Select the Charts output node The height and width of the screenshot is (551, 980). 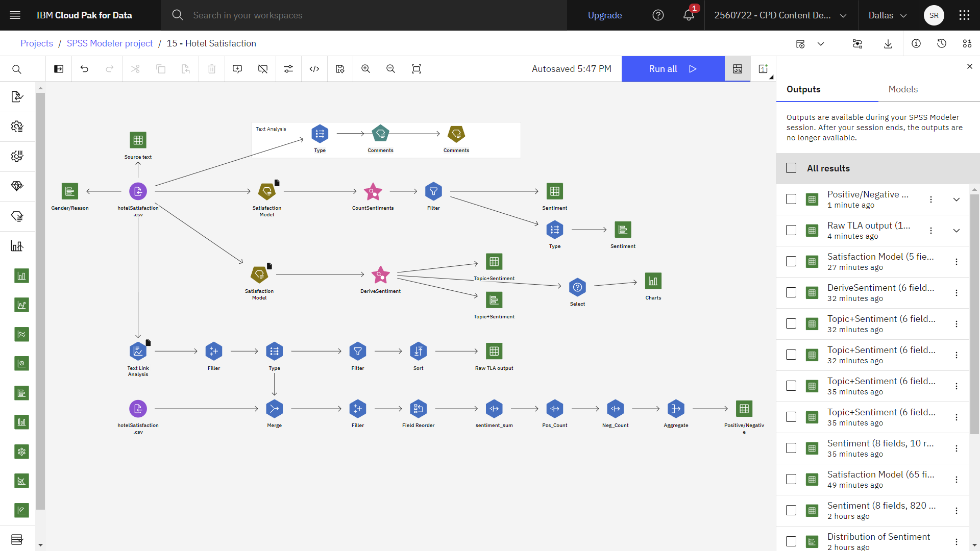(x=652, y=281)
